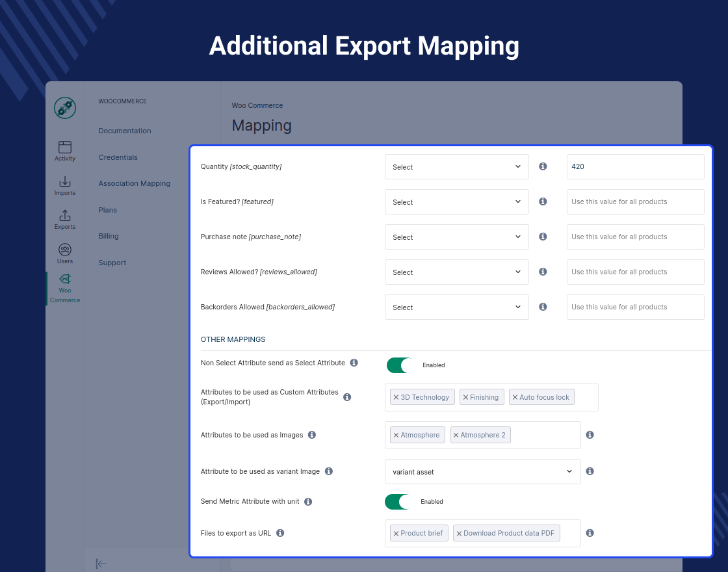Open the variant asset dropdown

pos(483,472)
